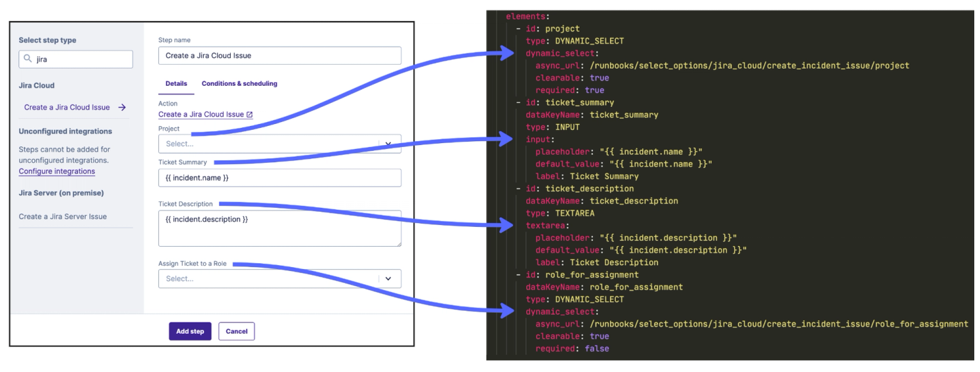Open the Create a Jira Cloud Issue action link
This screenshot has width=980, height=372.
click(x=201, y=114)
